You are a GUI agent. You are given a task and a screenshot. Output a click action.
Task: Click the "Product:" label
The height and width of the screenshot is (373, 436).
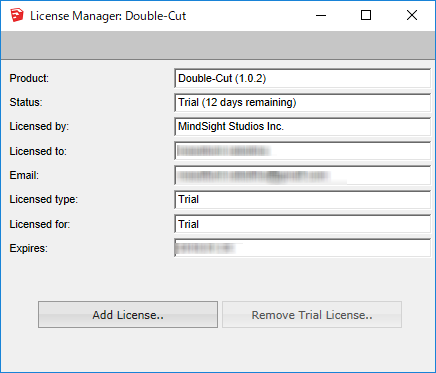(29, 78)
